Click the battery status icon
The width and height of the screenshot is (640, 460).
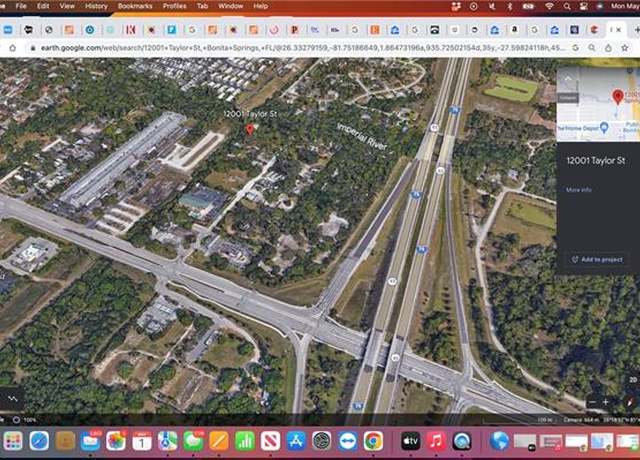pos(529,6)
